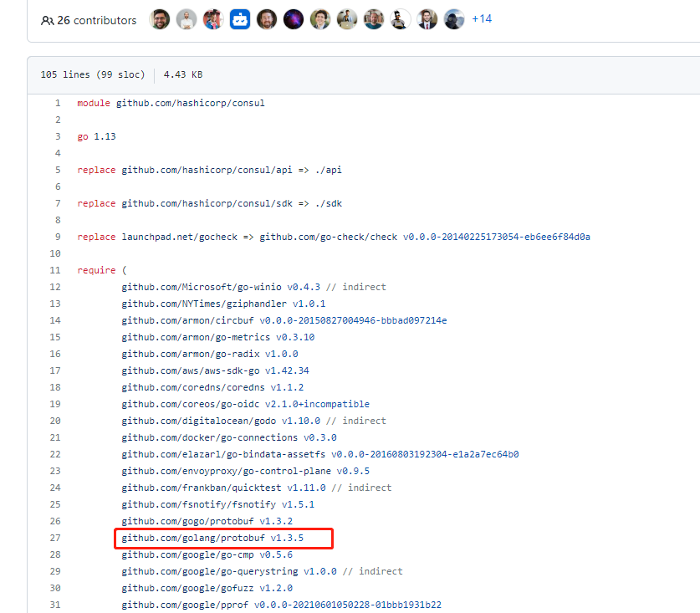Click replace launchpad.net/gocheck line
This screenshot has height=613, width=700.
click(x=334, y=237)
